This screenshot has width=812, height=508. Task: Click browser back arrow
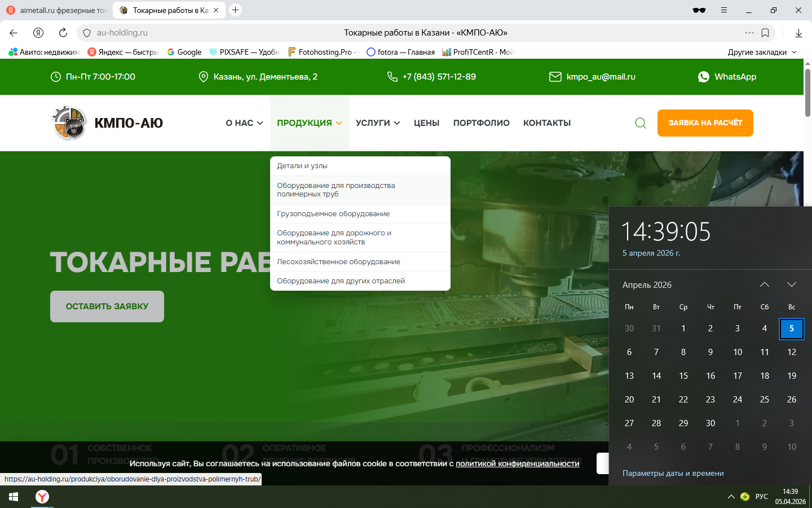14,33
